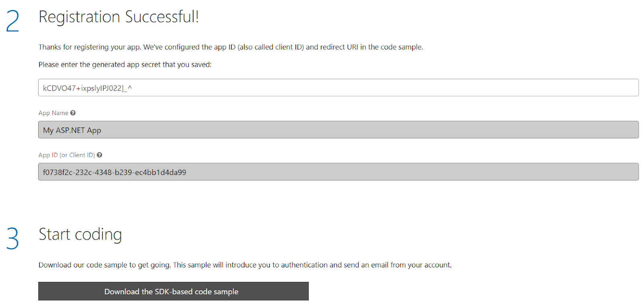Click the code sample instruction sentence
This screenshot has height=306, width=644.
[245, 265]
